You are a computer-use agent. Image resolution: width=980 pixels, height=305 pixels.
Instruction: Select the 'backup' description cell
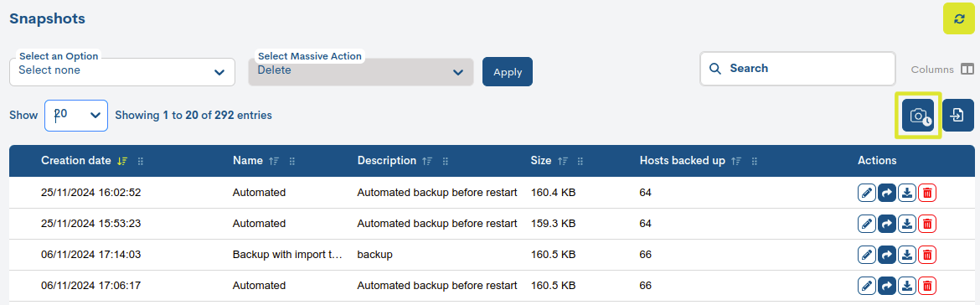(x=375, y=255)
